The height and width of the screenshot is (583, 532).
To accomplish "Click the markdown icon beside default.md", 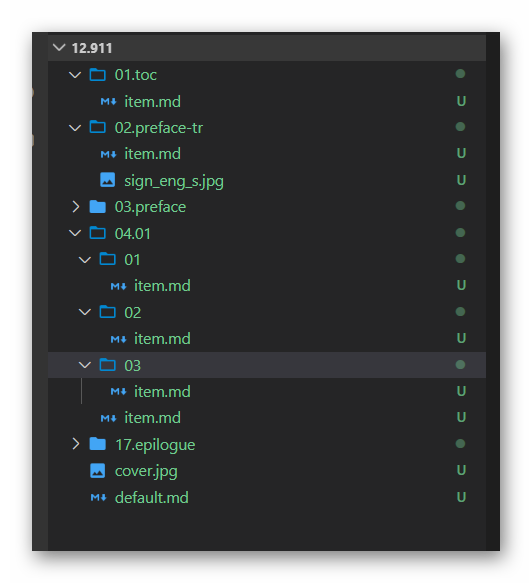I will click(x=99, y=497).
